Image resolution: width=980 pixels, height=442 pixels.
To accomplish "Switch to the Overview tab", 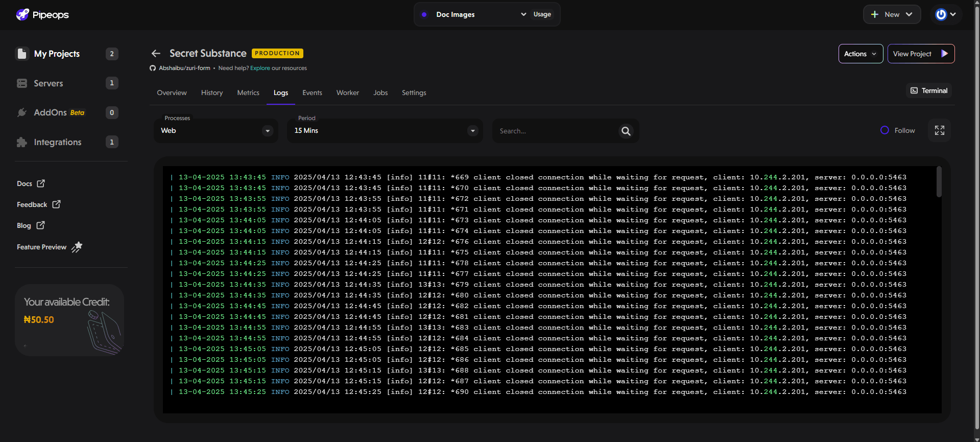I will (172, 92).
